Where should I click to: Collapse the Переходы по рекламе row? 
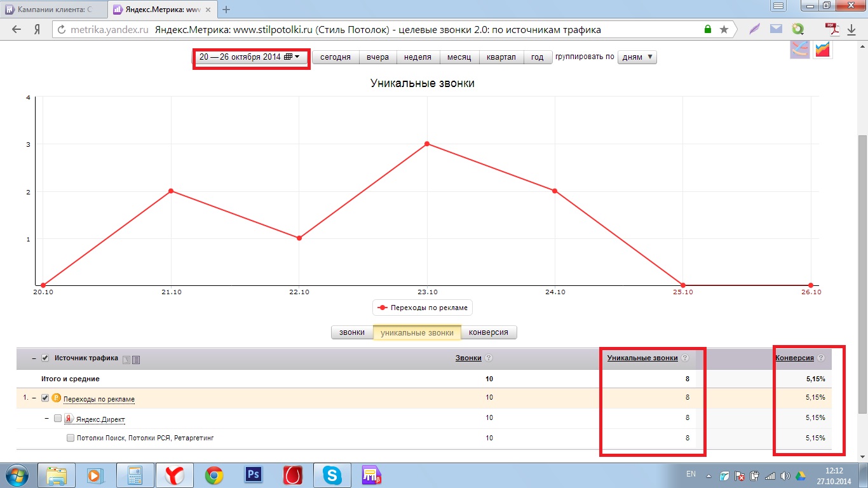click(x=34, y=398)
